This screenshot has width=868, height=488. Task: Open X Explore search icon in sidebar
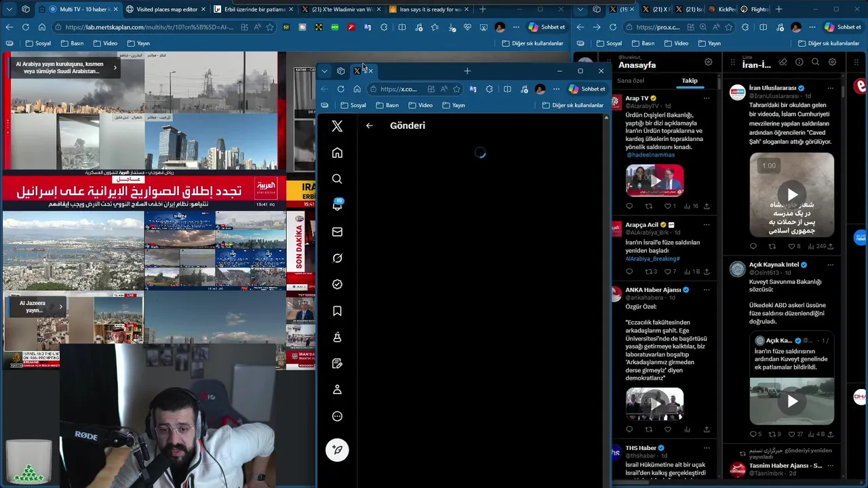[337, 179]
